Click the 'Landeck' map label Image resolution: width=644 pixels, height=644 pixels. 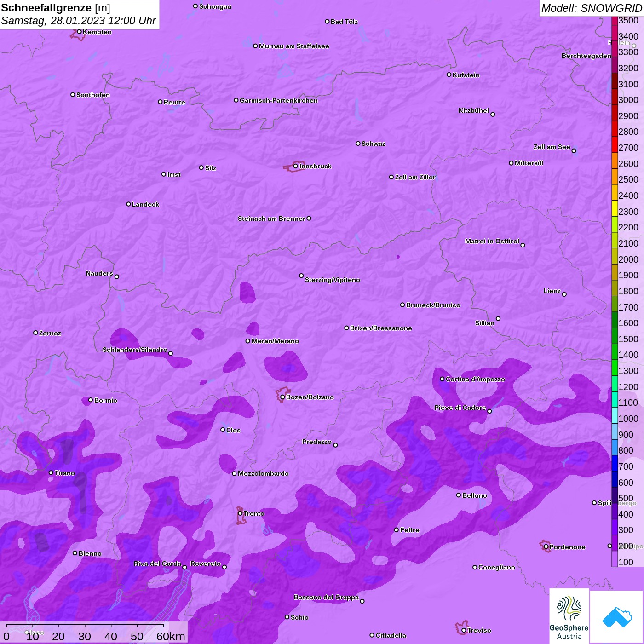145,204
